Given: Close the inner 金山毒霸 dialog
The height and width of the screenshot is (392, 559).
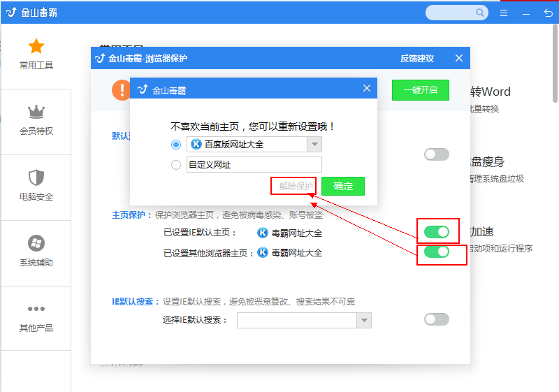Looking at the screenshot, I should pos(366,88).
